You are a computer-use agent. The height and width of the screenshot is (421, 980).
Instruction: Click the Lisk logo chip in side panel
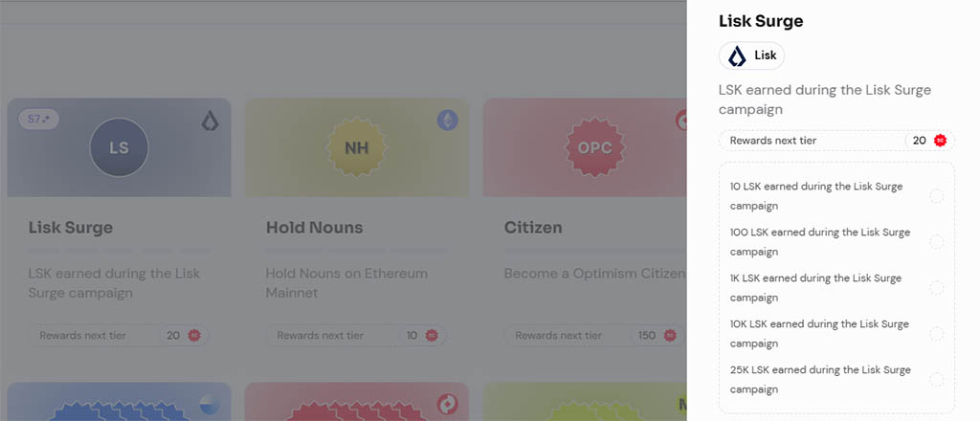[751, 55]
